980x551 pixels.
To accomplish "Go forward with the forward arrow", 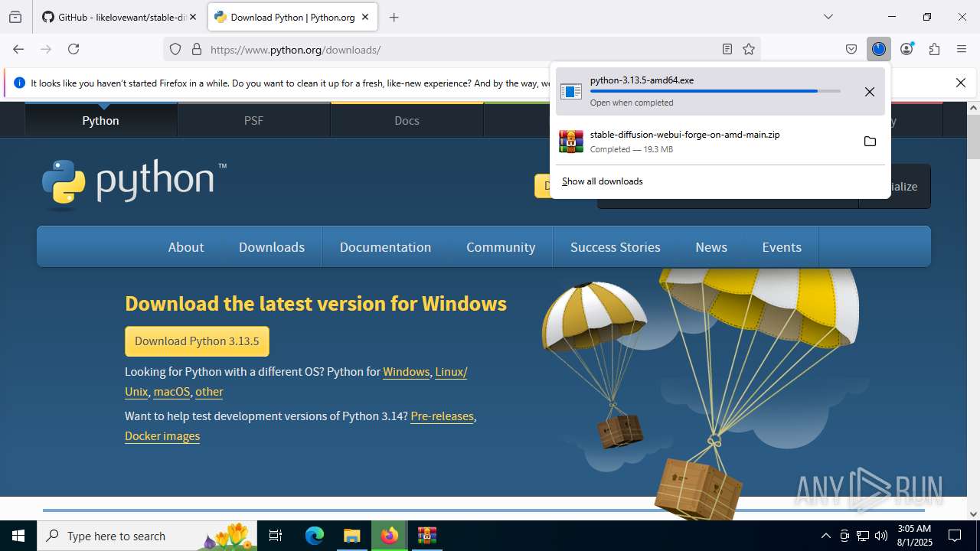I will click(46, 49).
